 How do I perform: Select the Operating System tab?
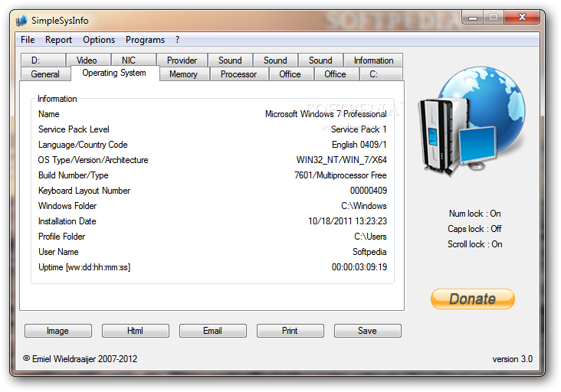pos(115,73)
